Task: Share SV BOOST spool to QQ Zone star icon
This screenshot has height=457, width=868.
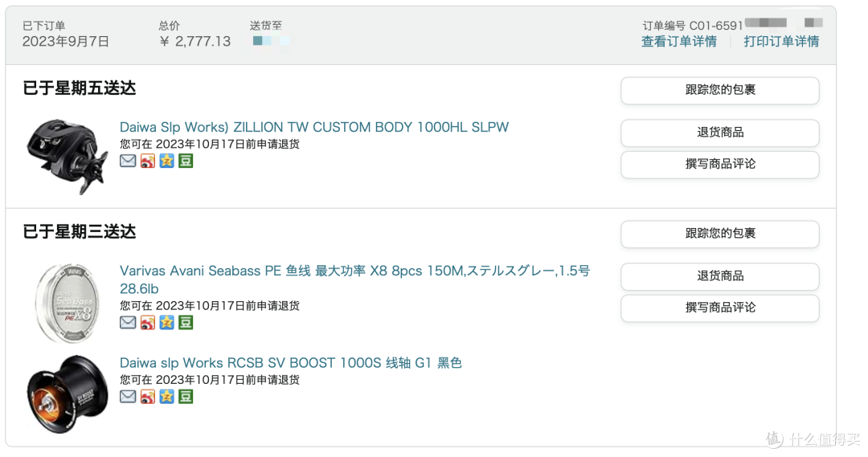Action: (x=166, y=397)
